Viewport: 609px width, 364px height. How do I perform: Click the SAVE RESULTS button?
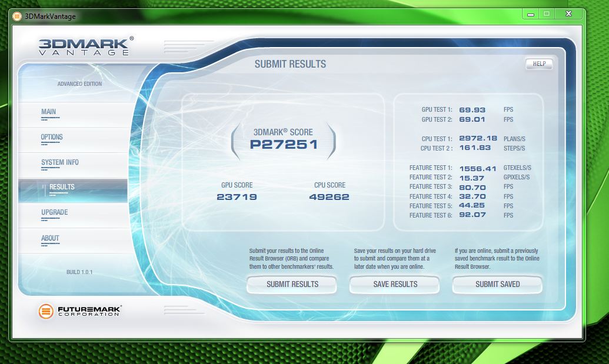coord(395,285)
